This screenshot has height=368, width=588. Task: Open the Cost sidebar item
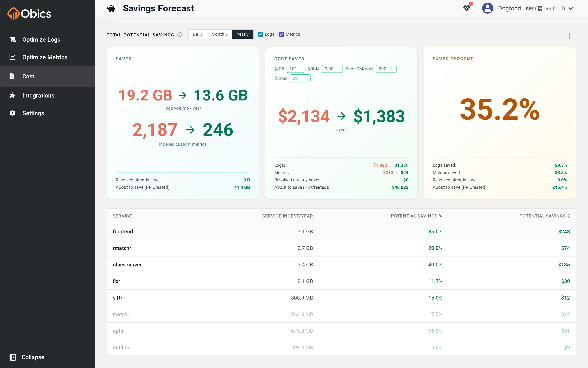(x=47, y=76)
